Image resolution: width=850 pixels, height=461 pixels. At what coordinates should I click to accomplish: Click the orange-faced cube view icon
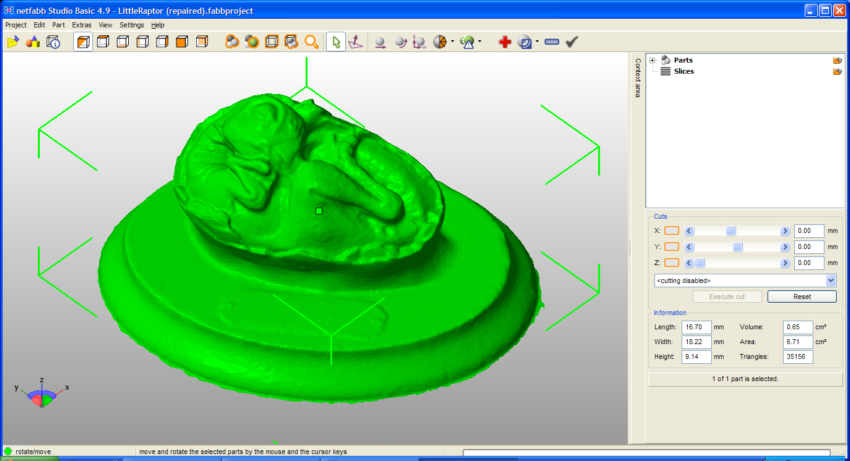click(x=182, y=42)
